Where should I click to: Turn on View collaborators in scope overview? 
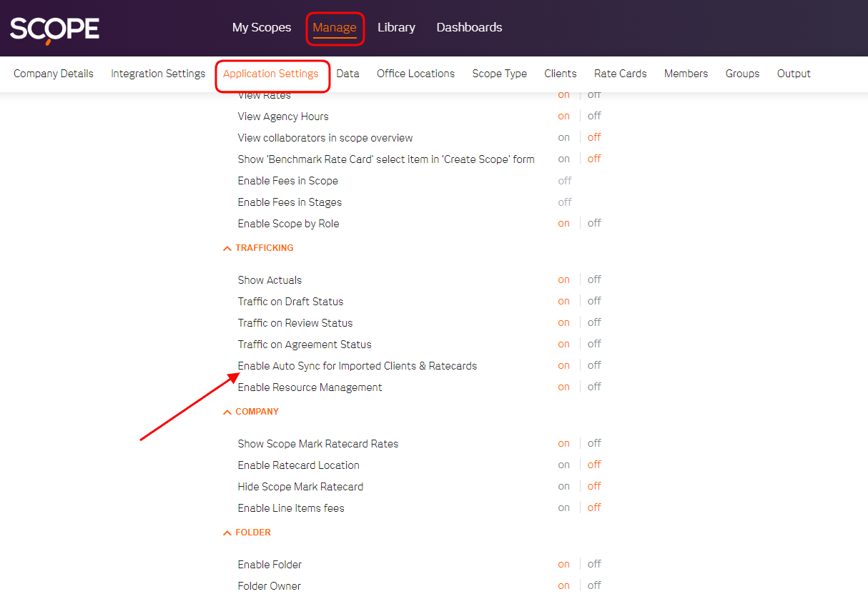[564, 137]
